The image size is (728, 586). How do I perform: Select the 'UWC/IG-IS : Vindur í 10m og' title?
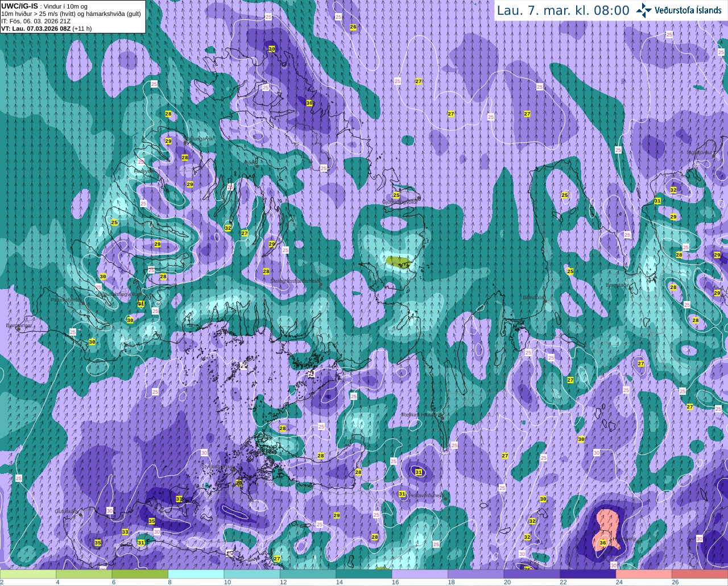click(44, 6)
